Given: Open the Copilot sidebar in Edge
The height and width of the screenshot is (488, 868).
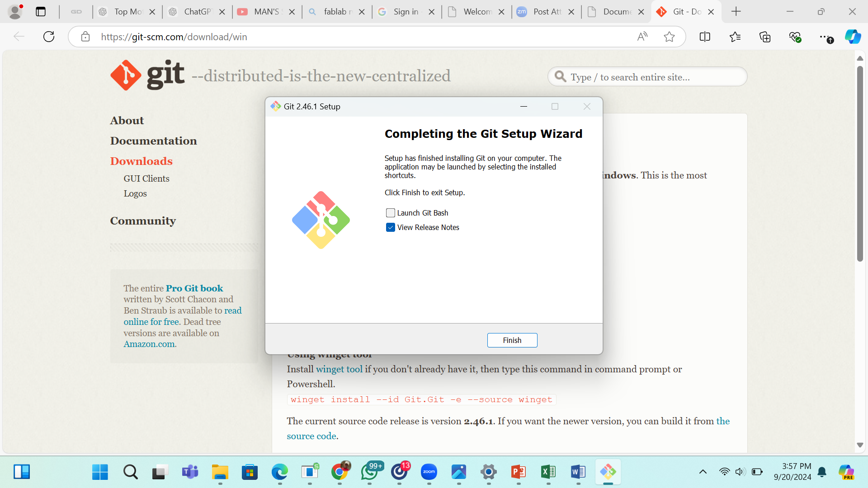Looking at the screenshot, I should click(x=853, y=37).
